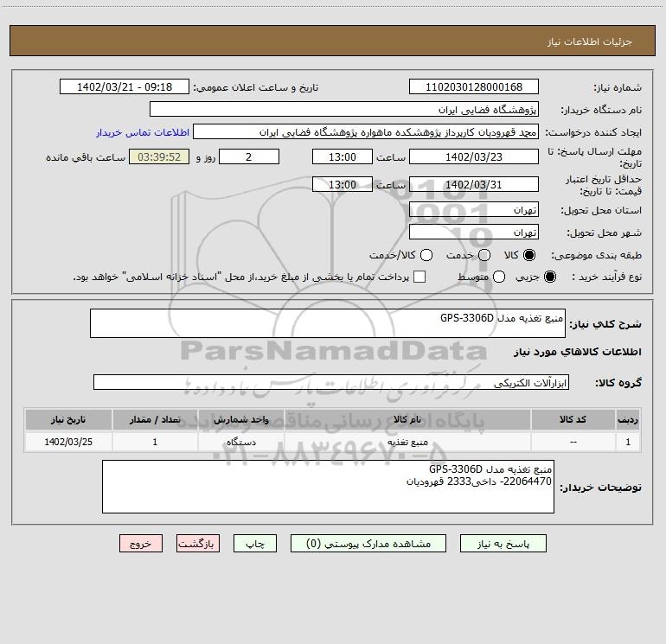666x644 pixels.
Task: Click the اطلاعات کالاهای مورد نیاز heading
Action: (x=577, y=352)
